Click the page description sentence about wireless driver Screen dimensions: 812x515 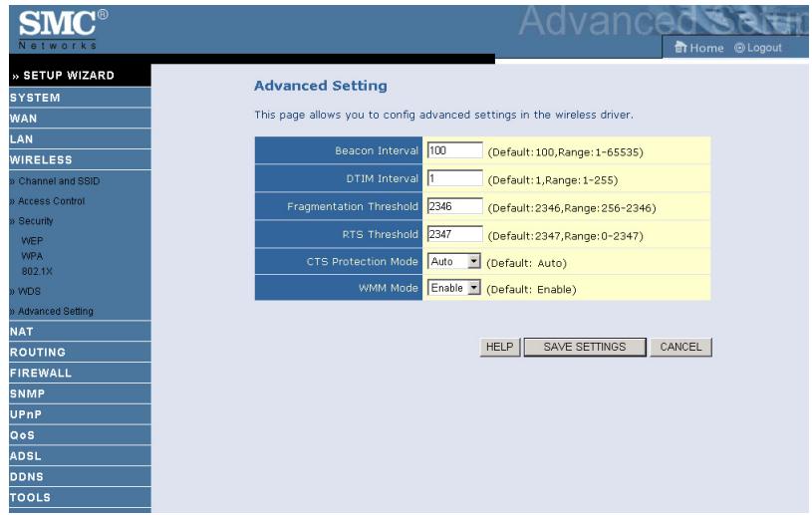[443, 115]
